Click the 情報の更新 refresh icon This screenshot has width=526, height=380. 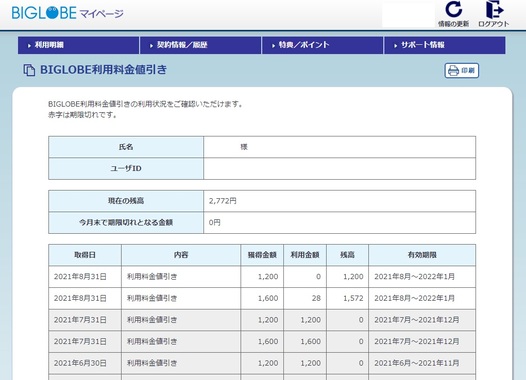click(x=453, y=9)
